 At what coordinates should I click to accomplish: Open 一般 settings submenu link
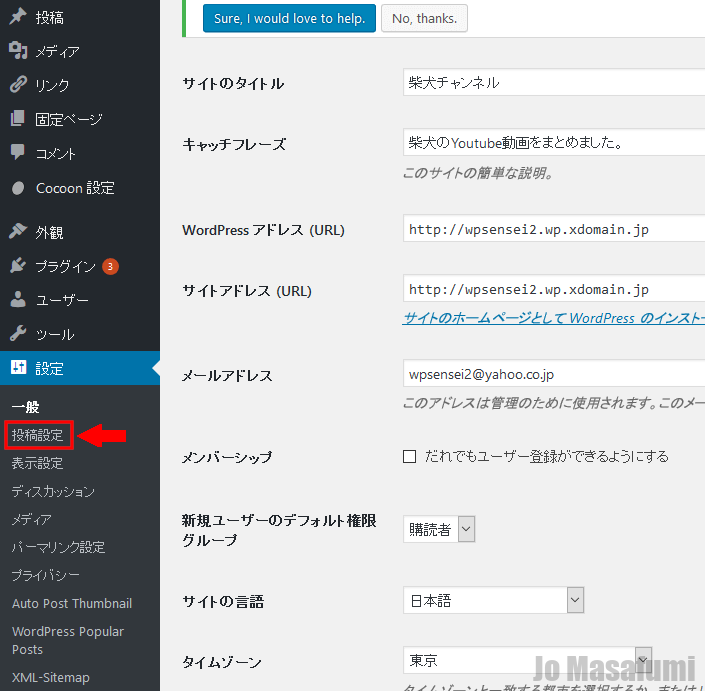pos(25,407)
